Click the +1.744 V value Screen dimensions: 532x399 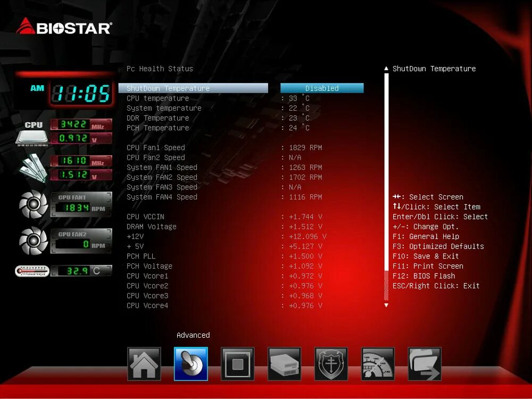click(x=305, y=217)
